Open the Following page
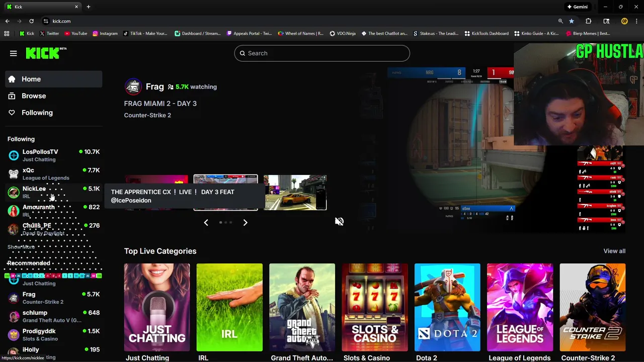Viewport: 644px width, 362px height. [x=53, y=113]
